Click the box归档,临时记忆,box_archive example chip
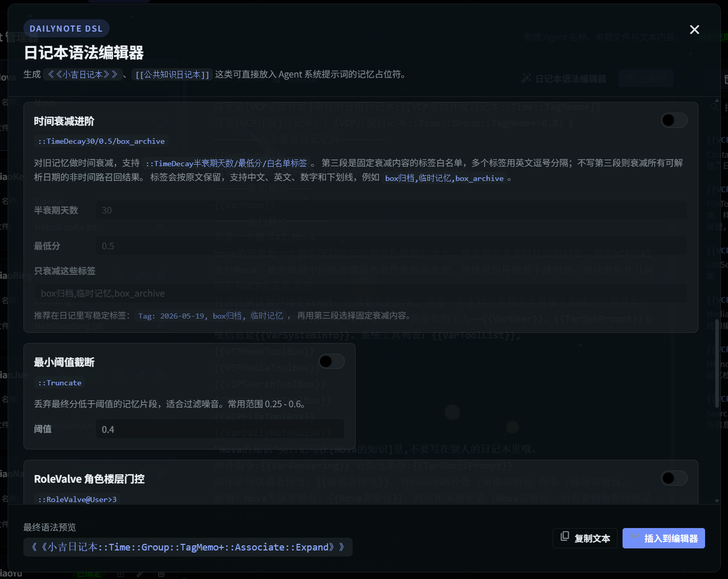Viewport: 728px width, 579px height. click(444, 178)
